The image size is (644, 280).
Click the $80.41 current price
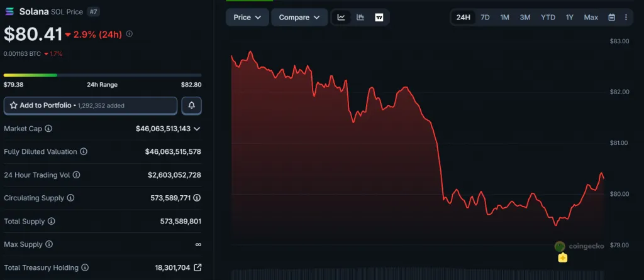pyautogui.click(x=33, y=34)
